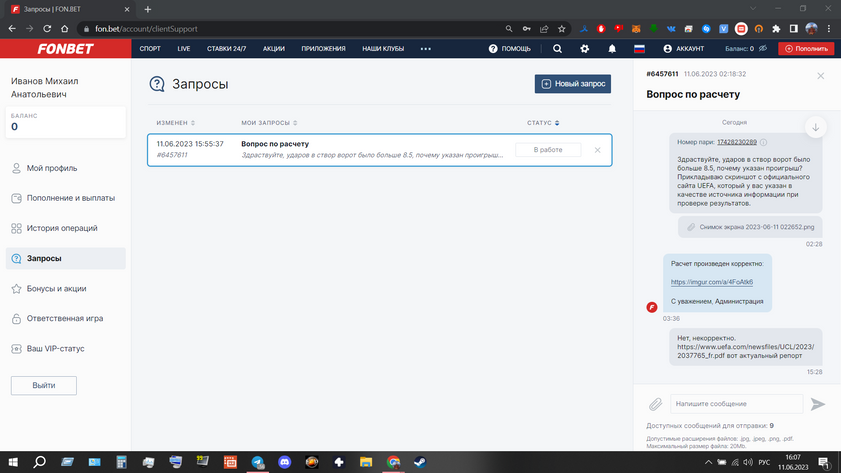Open Discord from the taskbar

(x=285, y=462)
